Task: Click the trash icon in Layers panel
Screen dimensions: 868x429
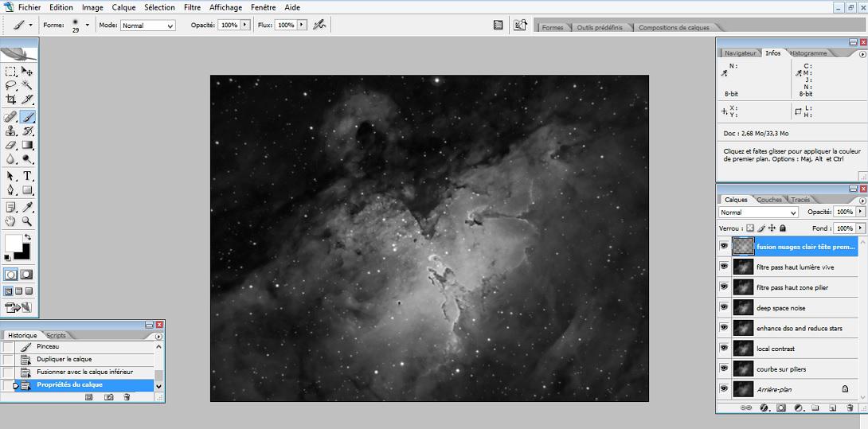Action: click(x=850, y=408)
